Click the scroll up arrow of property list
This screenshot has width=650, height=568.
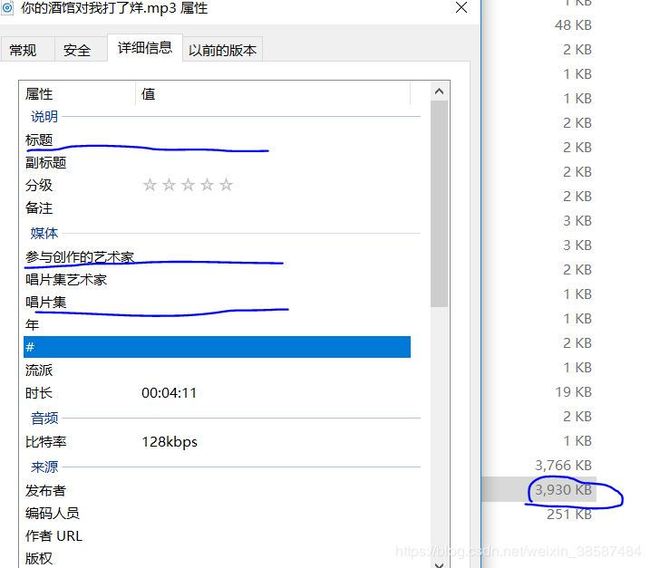click(439, 92)
